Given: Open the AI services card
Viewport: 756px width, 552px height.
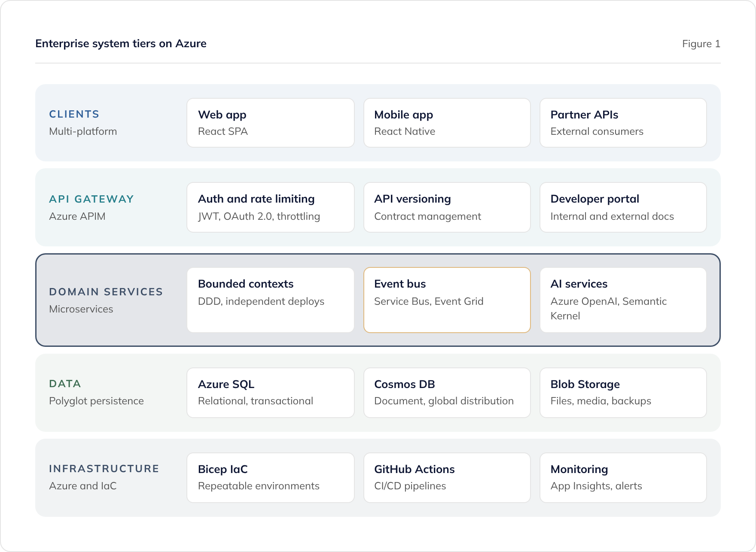Looking at the screenshot, I should [x=623, y=300].
